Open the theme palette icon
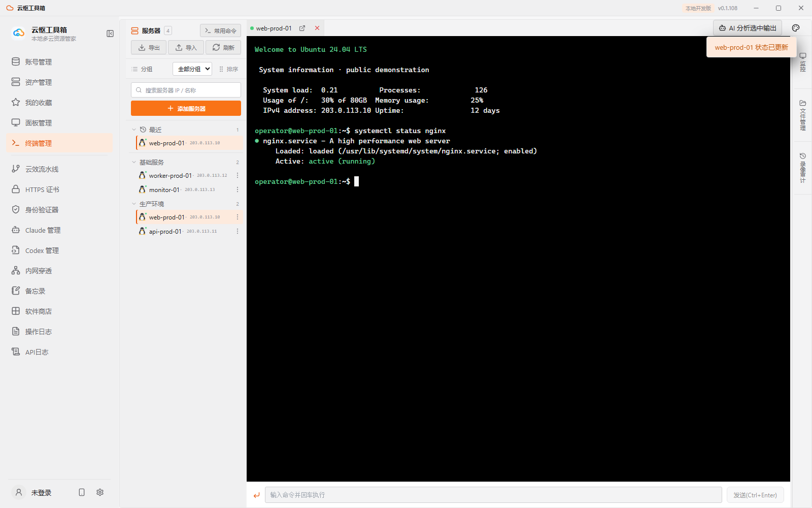 click(796, 28)
